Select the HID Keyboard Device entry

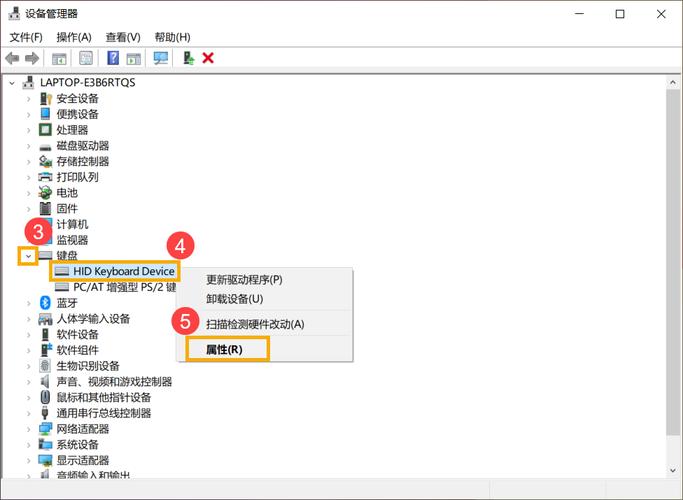123,271
